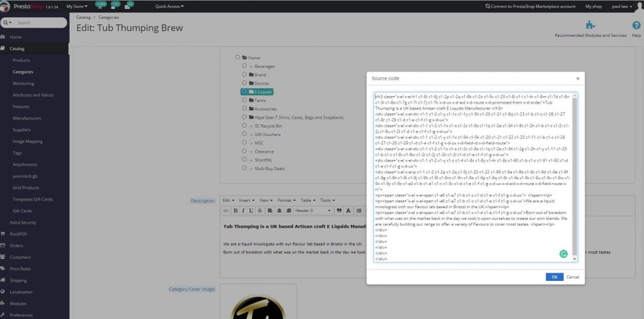The image size is (644, 319).
Task: Open Manufacturers in the sidebar
Action: tap(26, 118)
